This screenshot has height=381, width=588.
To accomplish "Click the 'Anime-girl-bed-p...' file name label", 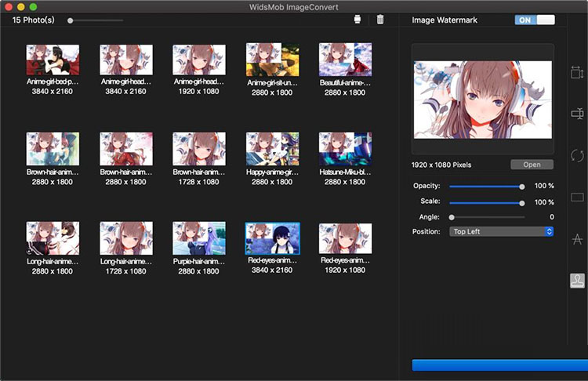I will pos(53,82).
